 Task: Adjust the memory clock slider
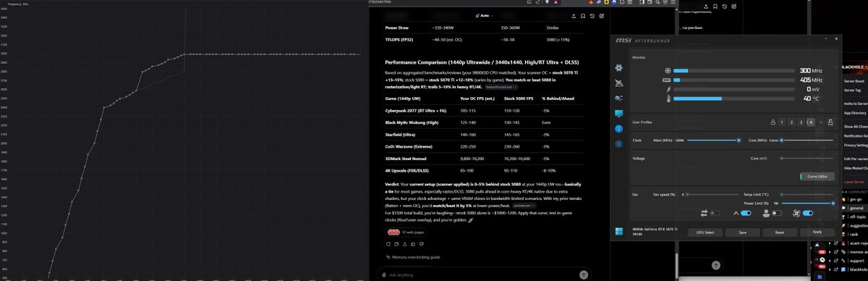pyautogui.click(x=712, y=140)
